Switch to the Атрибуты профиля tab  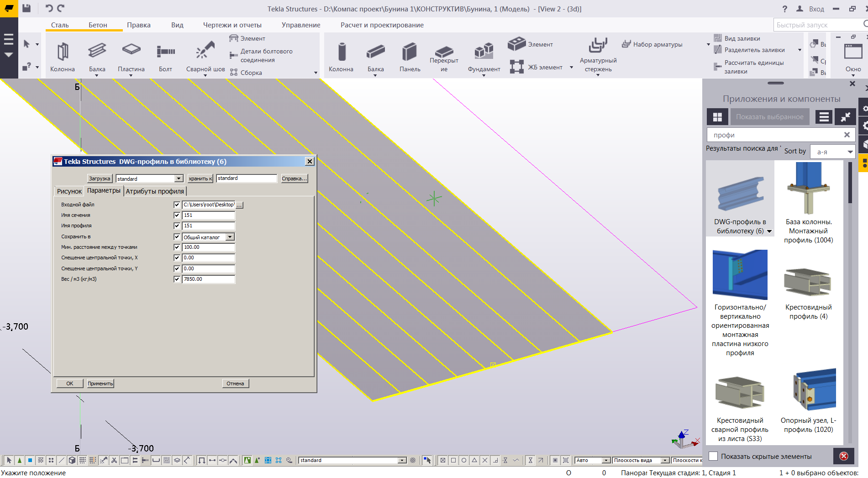[x=155, y=191]
